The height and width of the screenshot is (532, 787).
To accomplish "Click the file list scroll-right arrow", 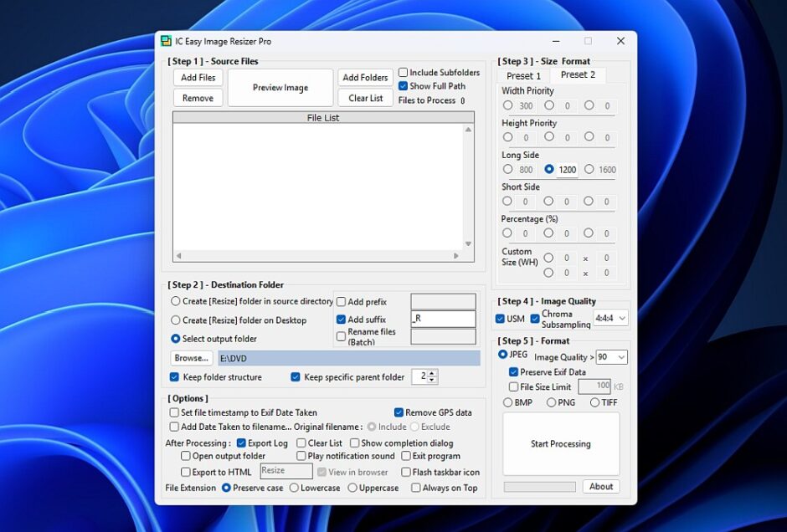I will [456, 256].
